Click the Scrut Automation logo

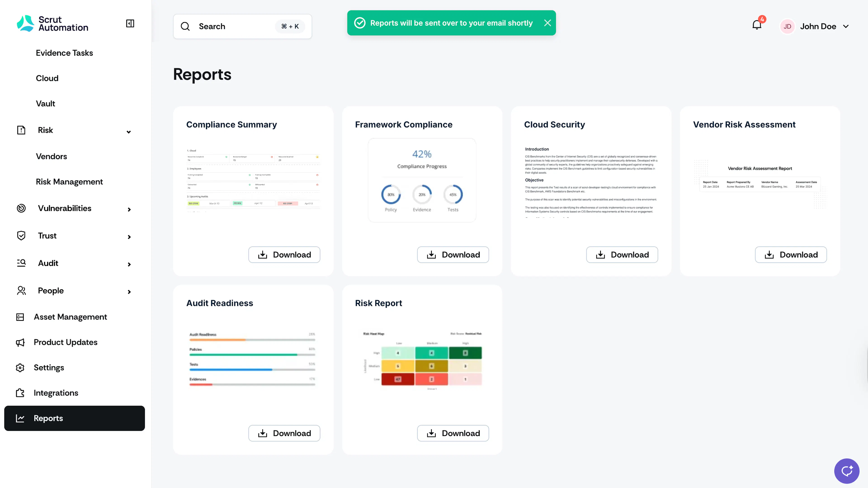(53, 24)
